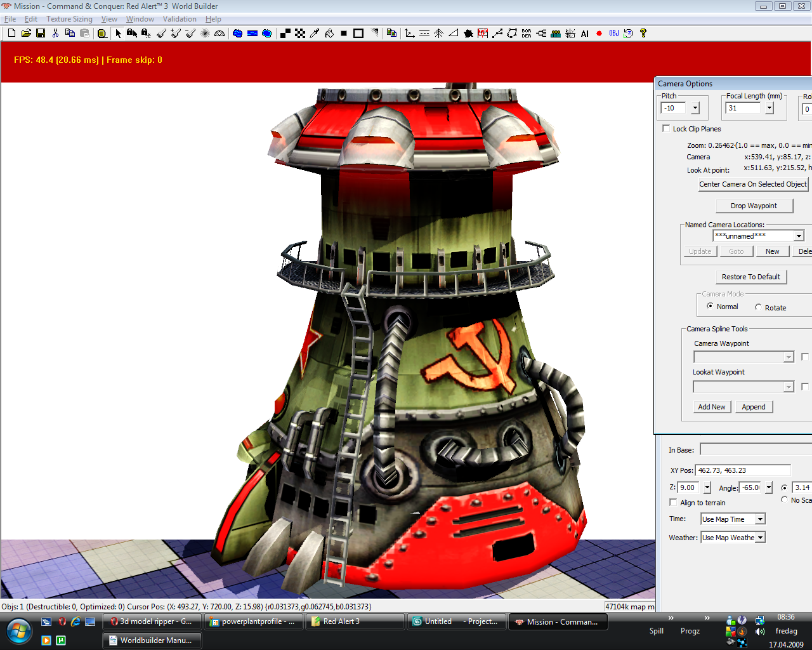The height and width of the screenshot is (650, 812).
Task: Click the New camera location button
Action: [772, 251]
